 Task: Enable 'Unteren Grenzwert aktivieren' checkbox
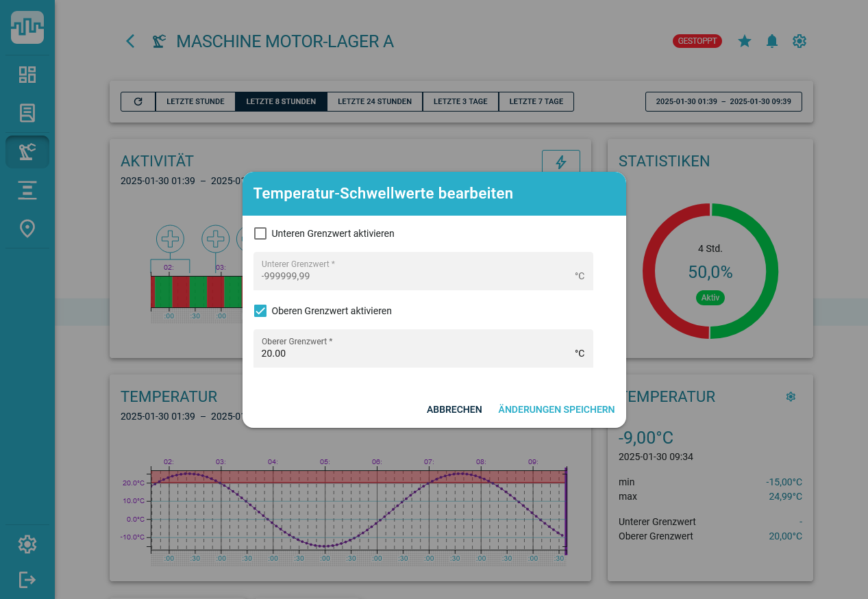(x=260, y=233)
